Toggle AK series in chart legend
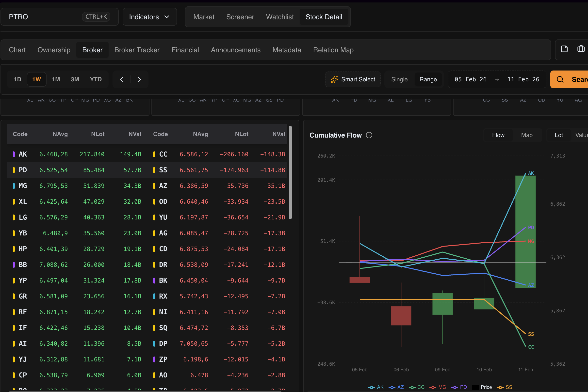 pos(376,387)
